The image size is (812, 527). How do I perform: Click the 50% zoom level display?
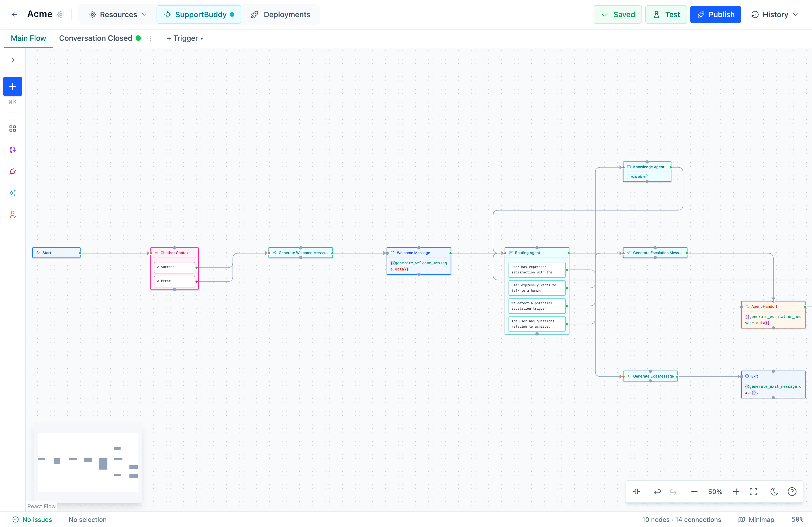(x=715, y=492)
